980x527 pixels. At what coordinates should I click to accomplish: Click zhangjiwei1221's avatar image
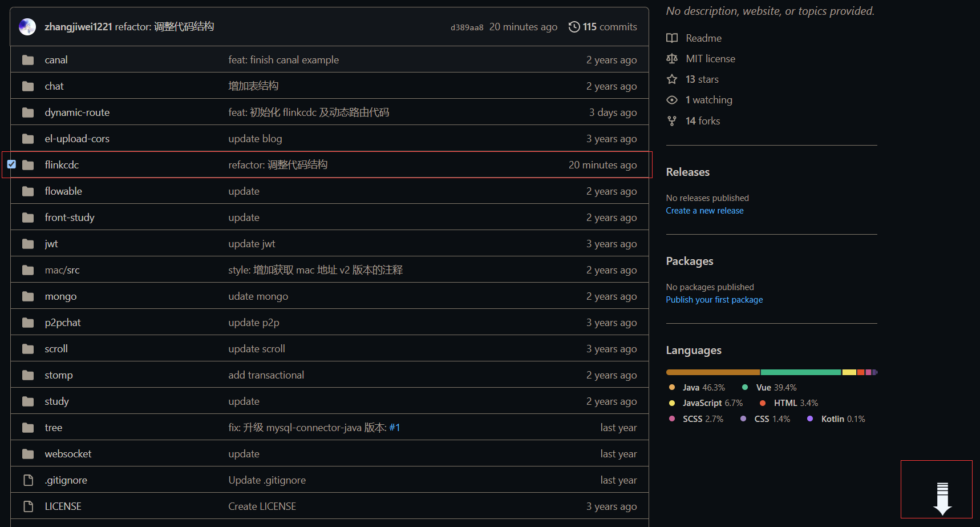[x=27, y=27]
